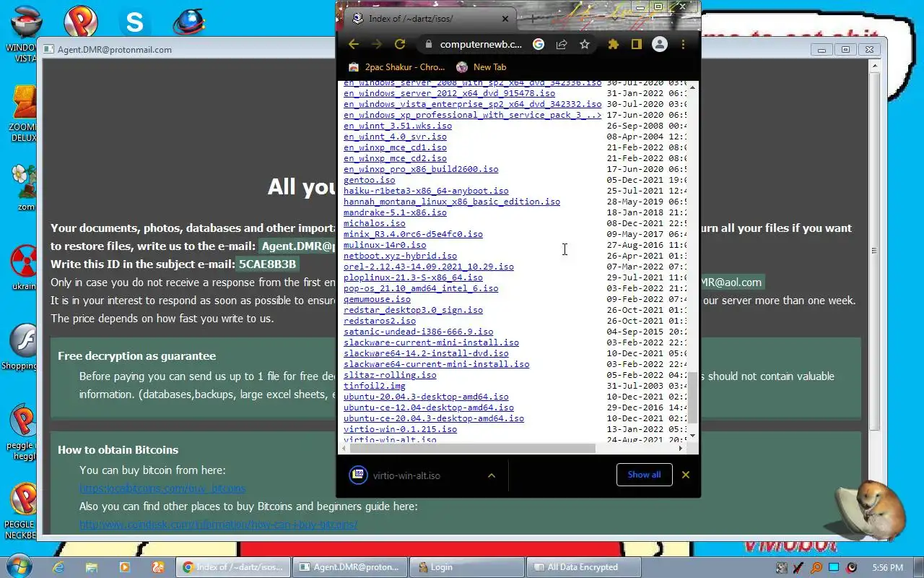
Task: Click the satanic-undead-i386-666.9.iso link
Action: coord(419,332)
